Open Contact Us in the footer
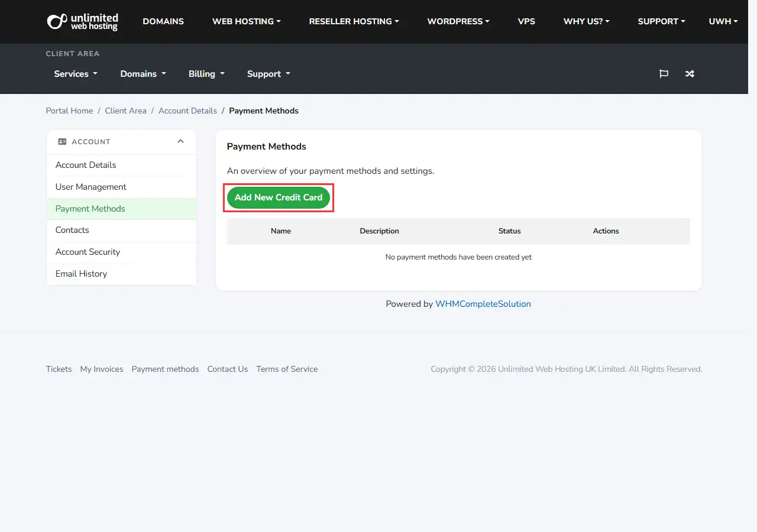This screenshot has height=532, width=757. tap(228, 369)
